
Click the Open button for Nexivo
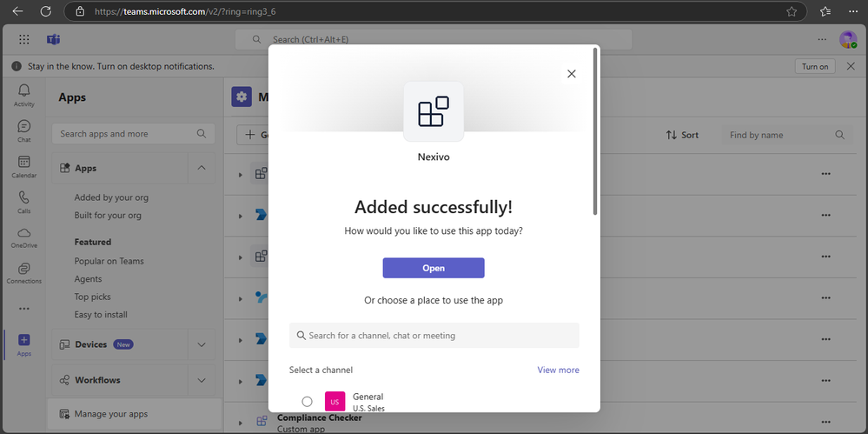[434, 268]
